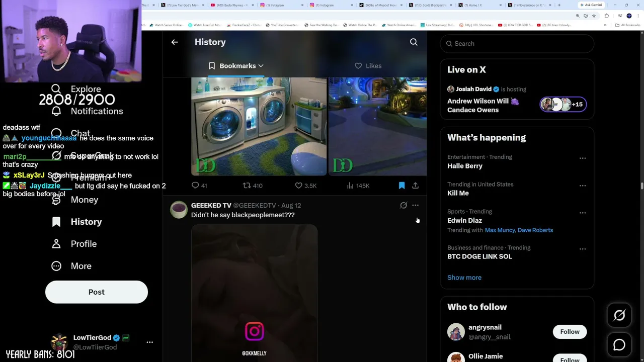Share the washing machine post
This screenshot has width=644, height=362.
click(415, 186)
